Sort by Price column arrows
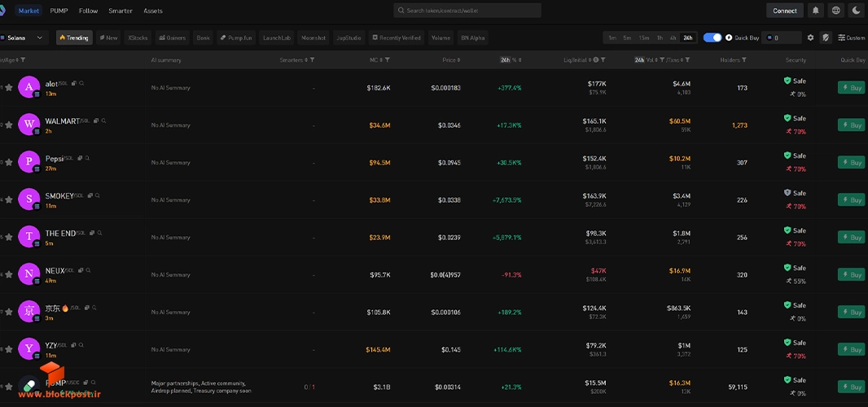Viewport: 868px width, 407px height. (459, 59)
